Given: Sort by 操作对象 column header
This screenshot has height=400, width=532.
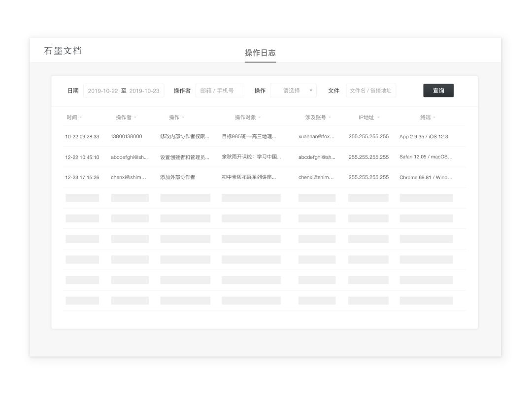Looking at the screenshot, I should point(248,117).
